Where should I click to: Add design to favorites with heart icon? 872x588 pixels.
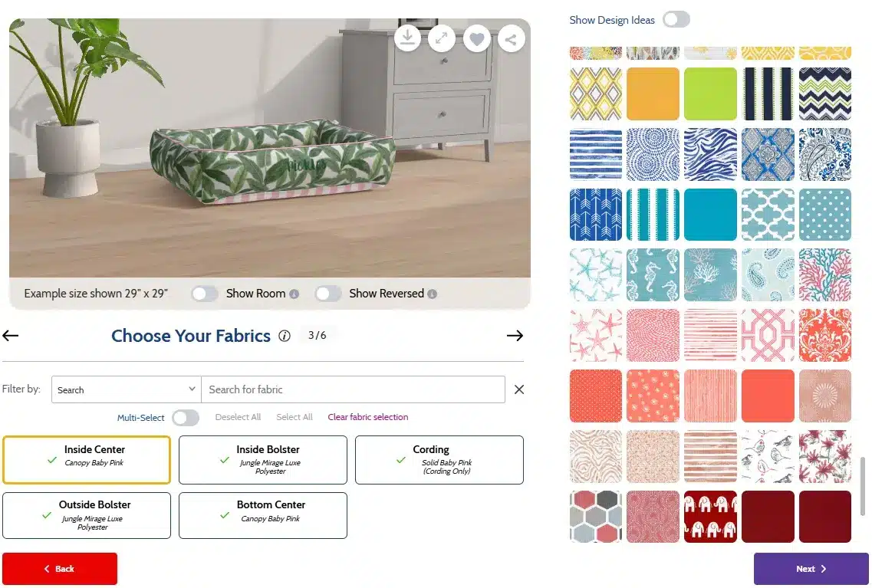(477, 39)
